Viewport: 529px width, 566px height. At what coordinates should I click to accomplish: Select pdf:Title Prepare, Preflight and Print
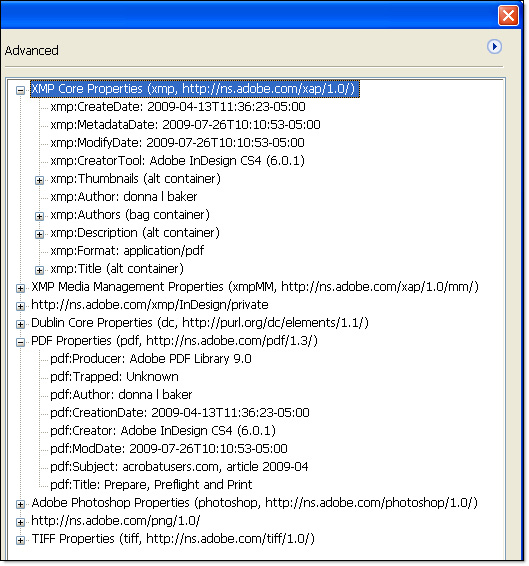pyautogui.click(x=151, y=485)
